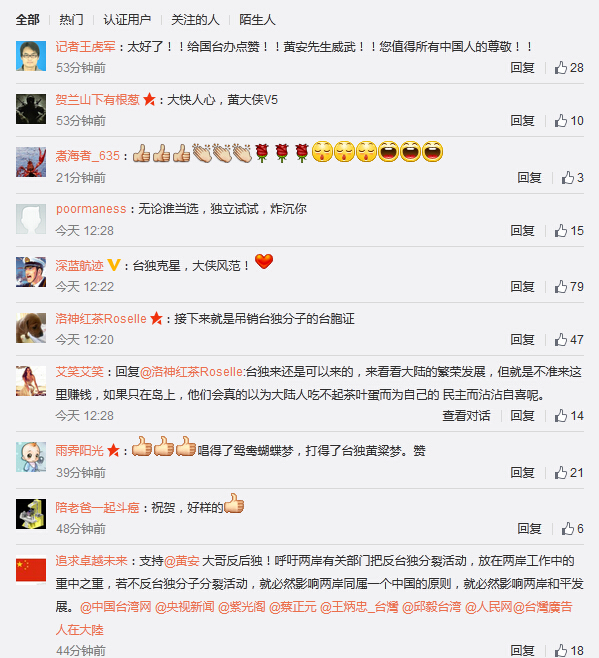
Task: Like the comment by 洛神红茶Roselle showing 47
Action: tap(569, 339)
